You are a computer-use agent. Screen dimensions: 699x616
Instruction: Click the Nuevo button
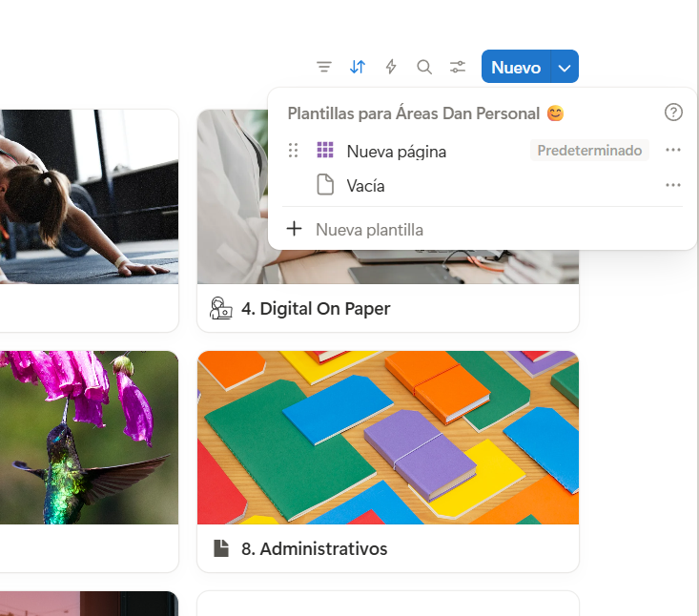pyautogui.click(x=516, y=67)
